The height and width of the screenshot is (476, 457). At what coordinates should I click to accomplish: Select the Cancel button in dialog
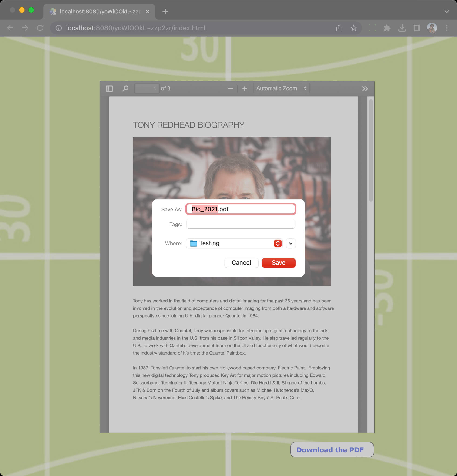pos(241,263)
